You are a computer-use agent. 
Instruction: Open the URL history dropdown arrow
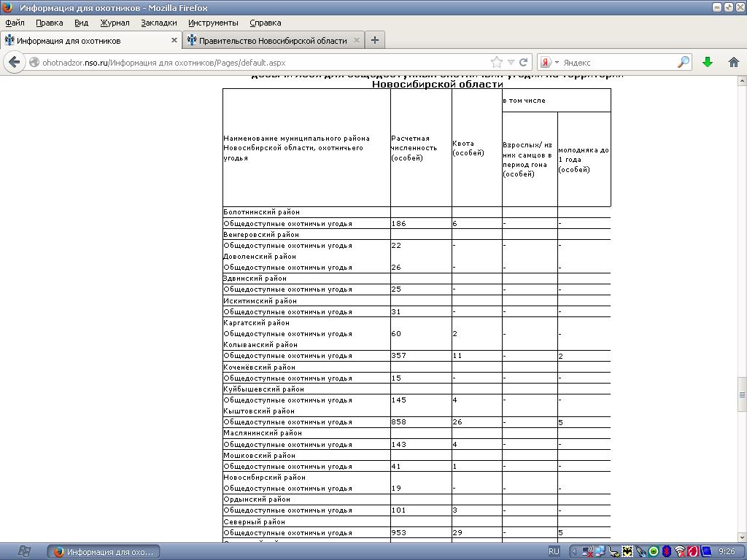coord(511,63)
